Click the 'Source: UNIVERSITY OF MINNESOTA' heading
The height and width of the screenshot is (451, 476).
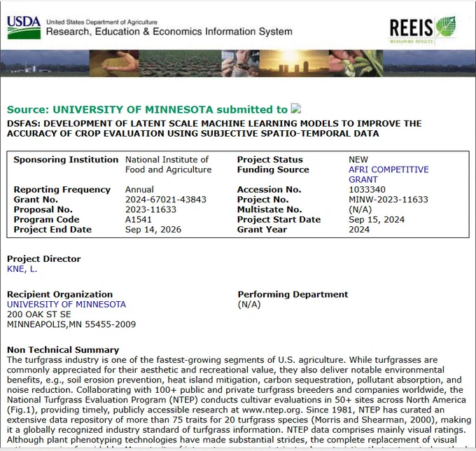(147, 109)
